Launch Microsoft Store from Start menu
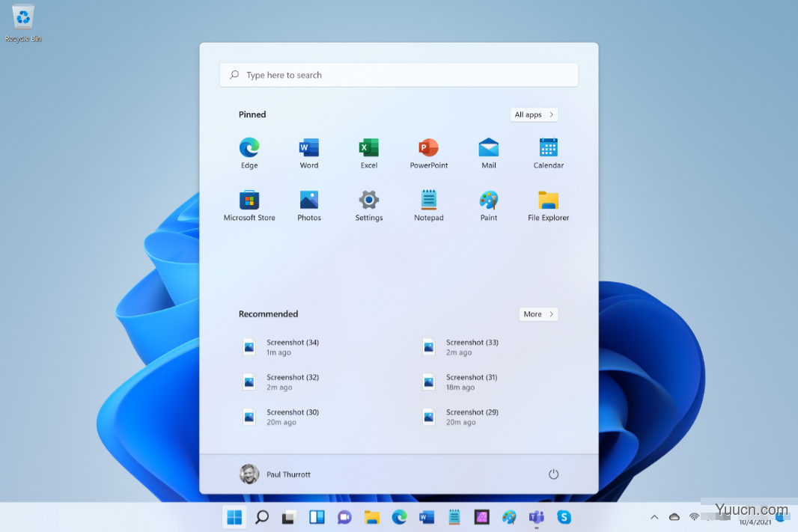798x532 pixels. (x=249, y=205)
